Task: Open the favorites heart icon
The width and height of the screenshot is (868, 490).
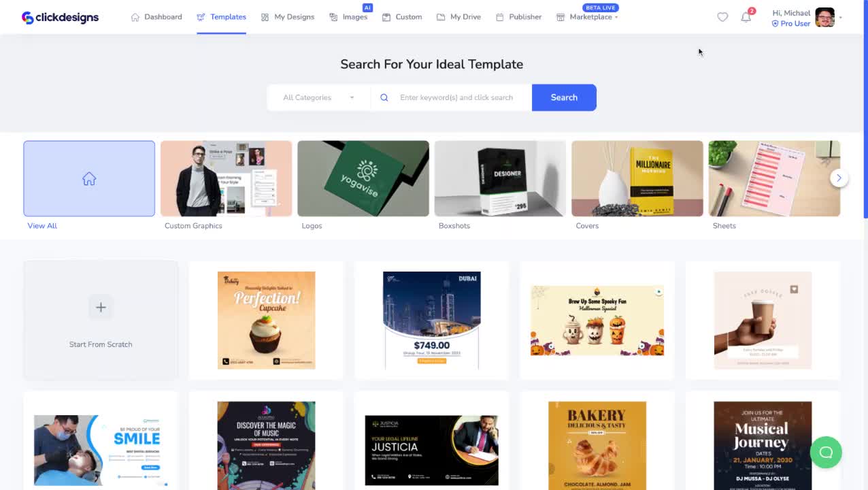Action: coord(722,17)
